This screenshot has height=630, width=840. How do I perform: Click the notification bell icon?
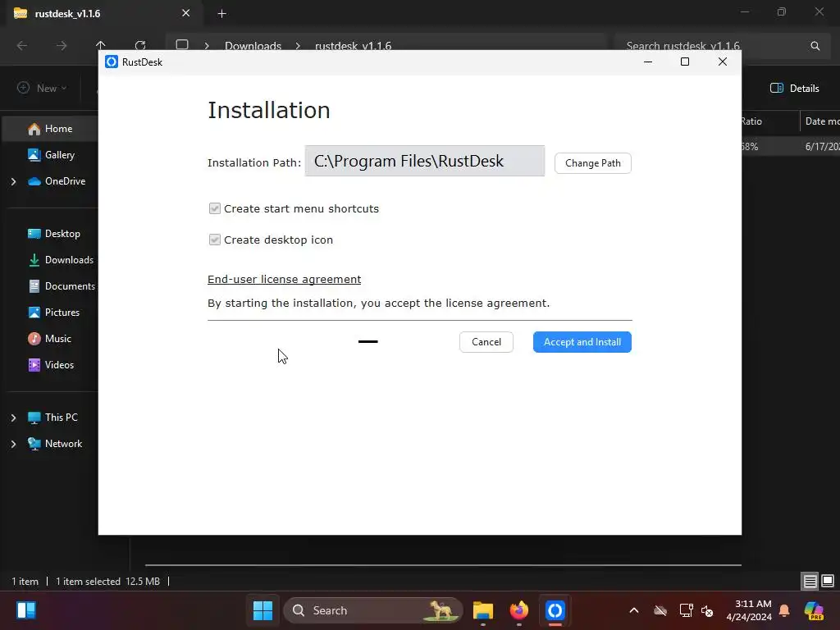click(x=784, y=610)
